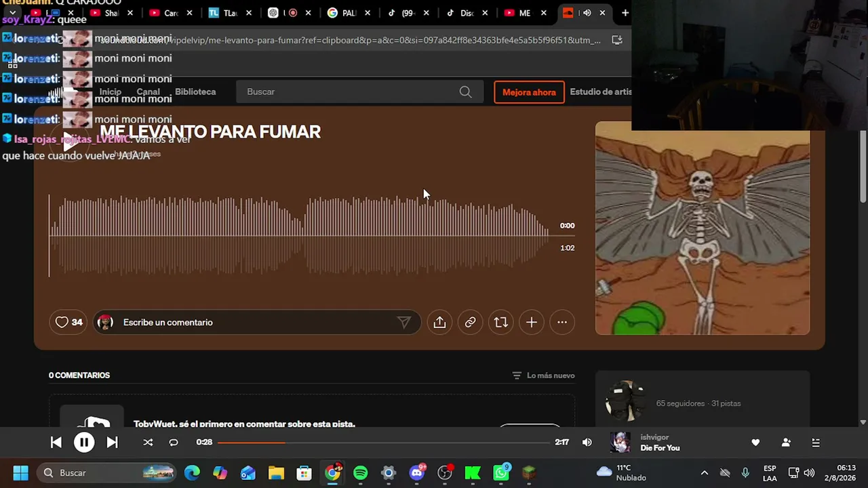Screen dimensions: 868x488
Task: Open Kick app from the taskbar
Action: tap(473, 473)
